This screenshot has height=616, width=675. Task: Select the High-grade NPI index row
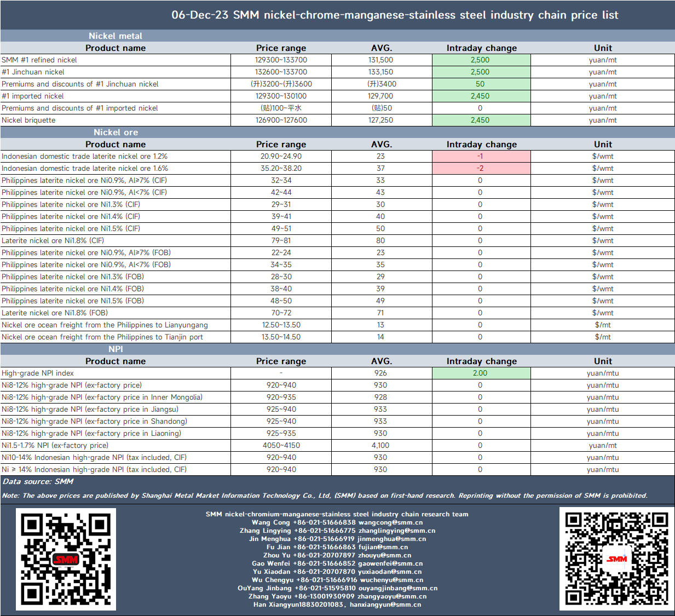tap(338, 373)
